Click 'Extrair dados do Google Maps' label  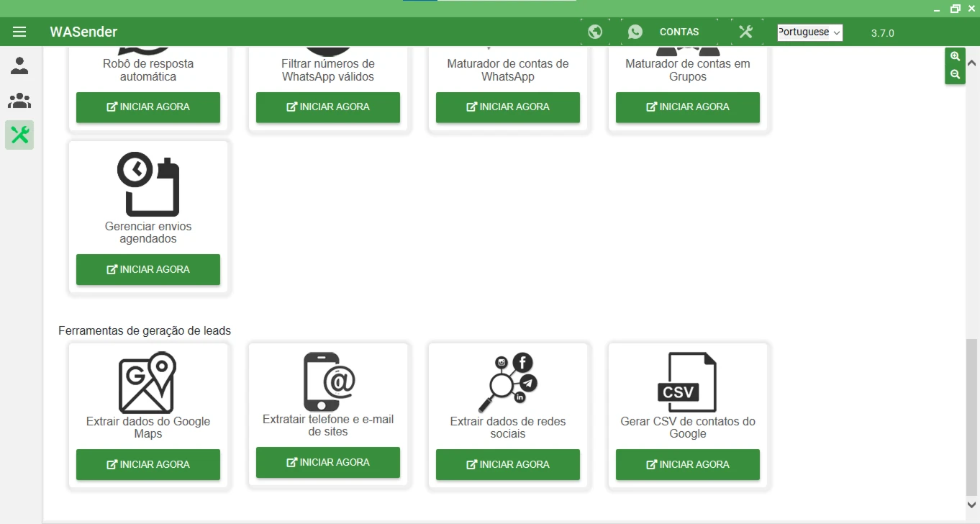tap(148, 428)
